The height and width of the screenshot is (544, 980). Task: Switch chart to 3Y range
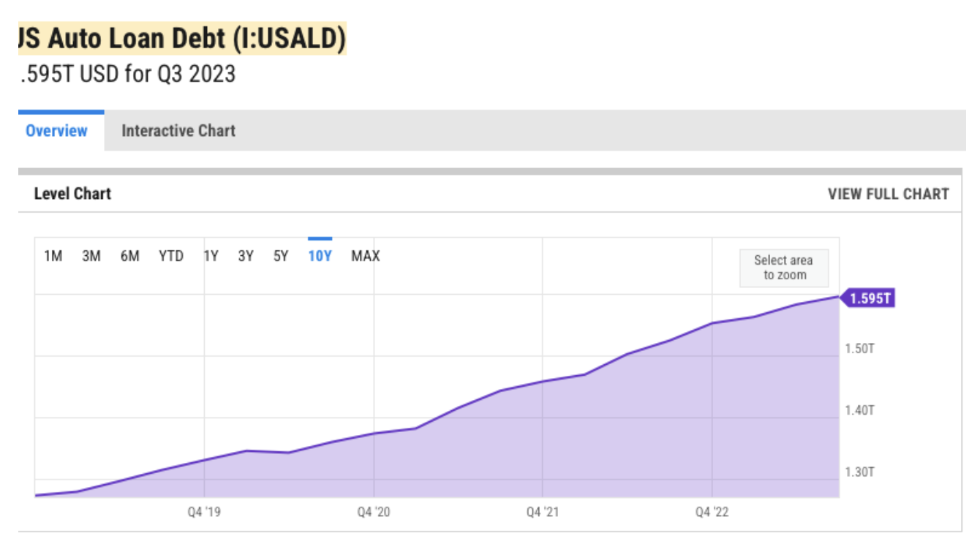tap(246, 256)
